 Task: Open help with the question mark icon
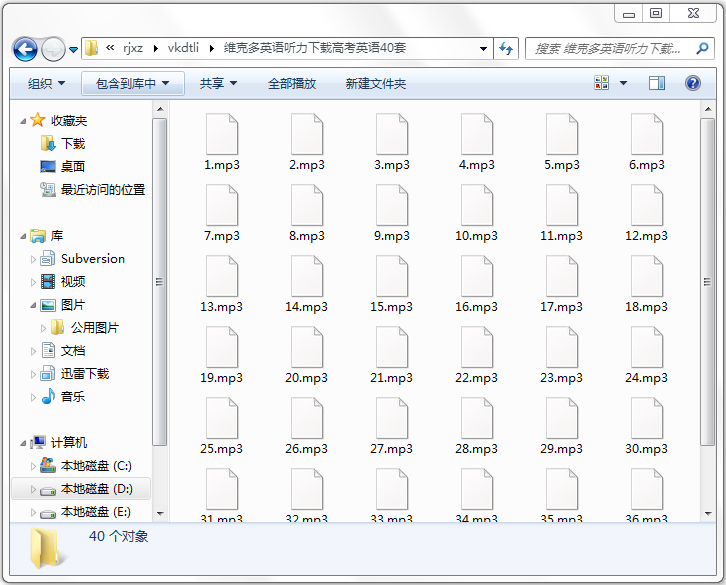point(693,83)
